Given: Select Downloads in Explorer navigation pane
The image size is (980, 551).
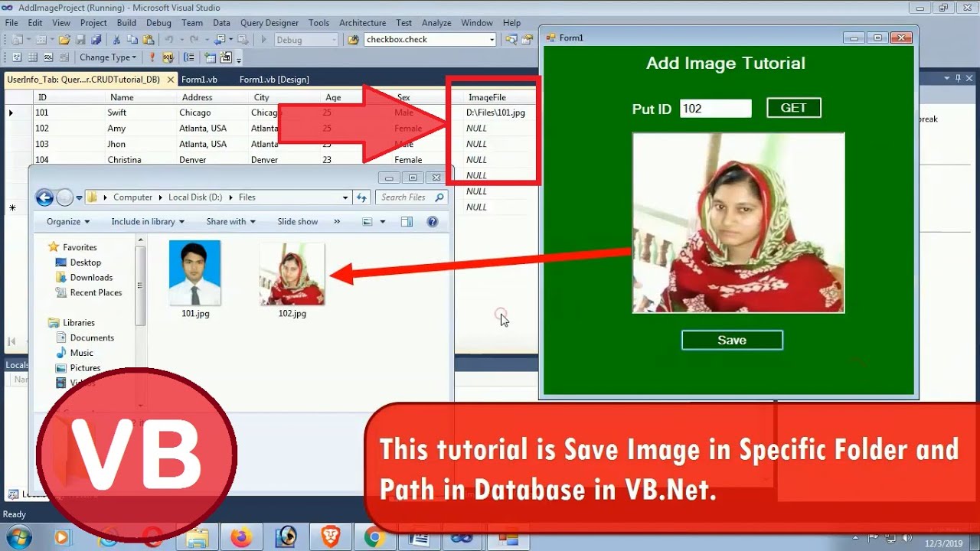Looking at the screenshot, I should [84, 278].
